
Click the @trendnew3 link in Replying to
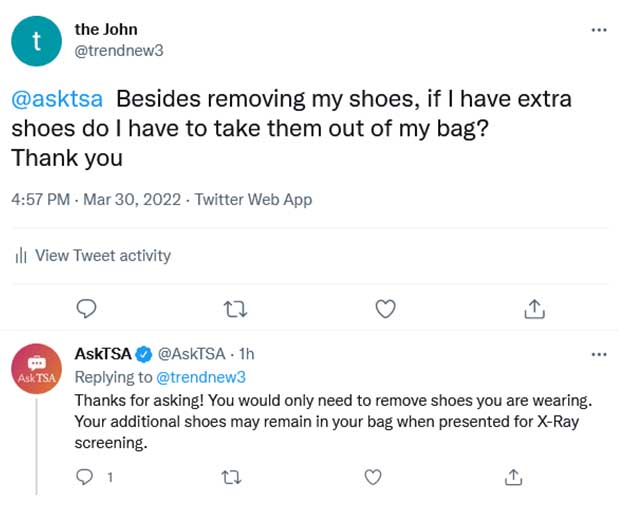pos(201,377)
